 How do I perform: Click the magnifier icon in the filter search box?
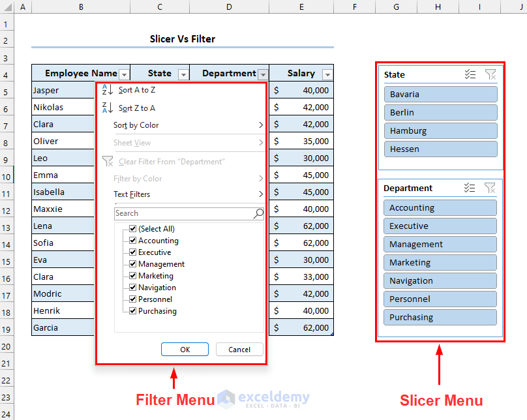[258, 213]
